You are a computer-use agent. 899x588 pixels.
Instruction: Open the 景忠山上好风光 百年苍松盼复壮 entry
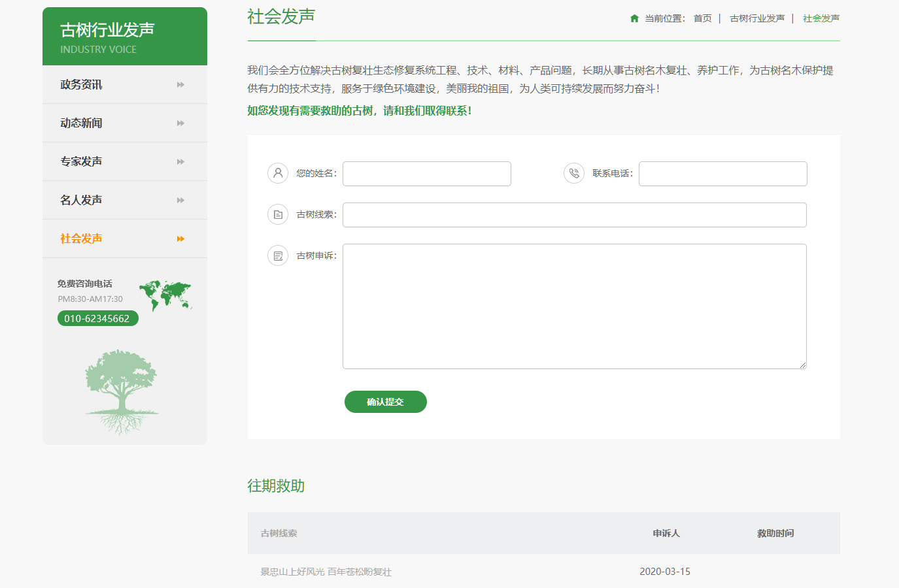pos(326,572)
